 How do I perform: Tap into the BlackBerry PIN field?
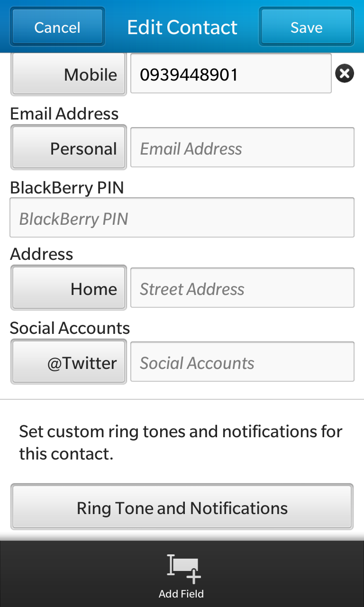(182, 218)
